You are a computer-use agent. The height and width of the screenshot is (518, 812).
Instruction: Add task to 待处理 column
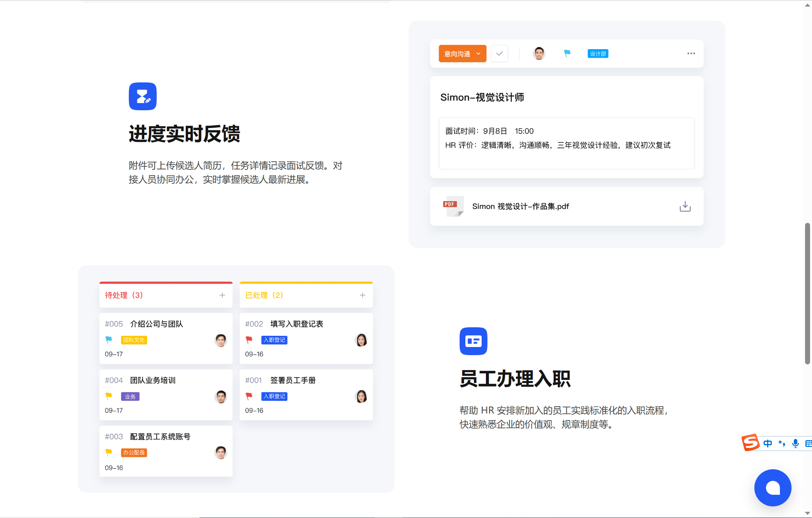coord(222,295)
